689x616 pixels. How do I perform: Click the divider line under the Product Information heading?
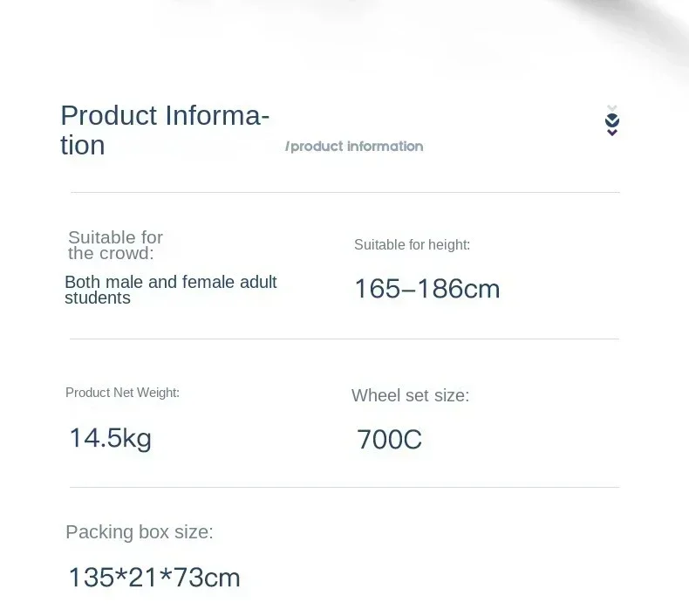click(x=344, y=192)
